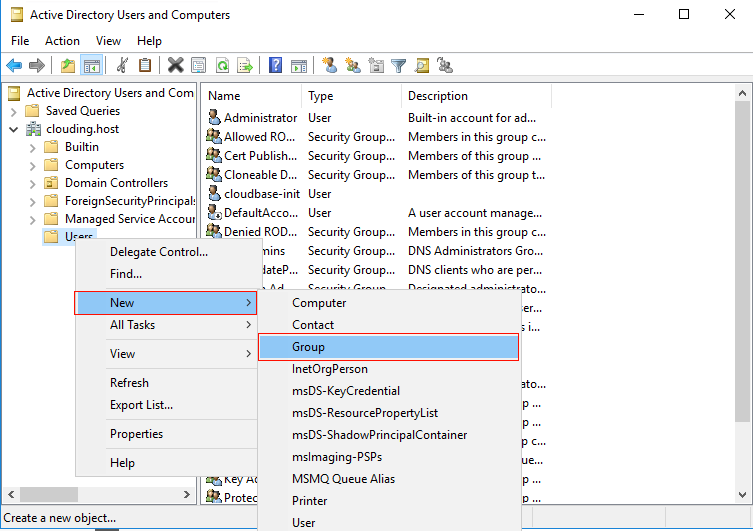Click the Up one level folder icon
Screen dimensions: 753x531
[68, 65]
